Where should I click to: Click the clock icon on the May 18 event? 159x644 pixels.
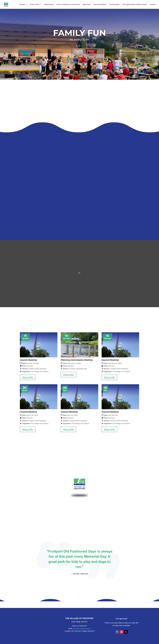click(102, 418)
